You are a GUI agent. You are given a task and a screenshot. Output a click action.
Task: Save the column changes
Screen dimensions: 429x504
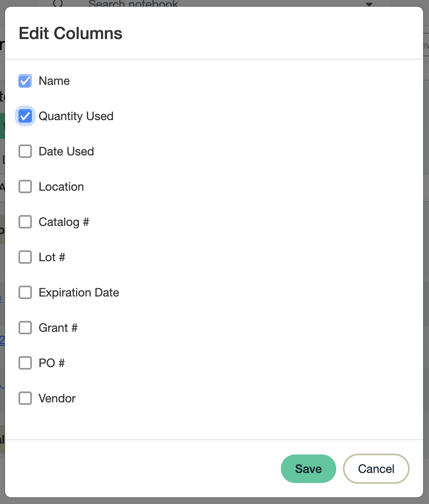pyautogui.click(x=308, y=469)
